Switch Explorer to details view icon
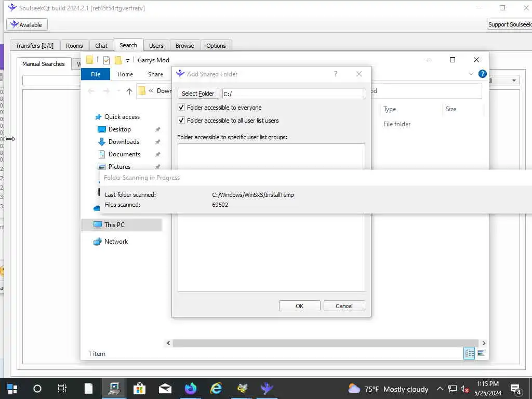The width and height of the screenshot is (532, 399). point(469,353)
